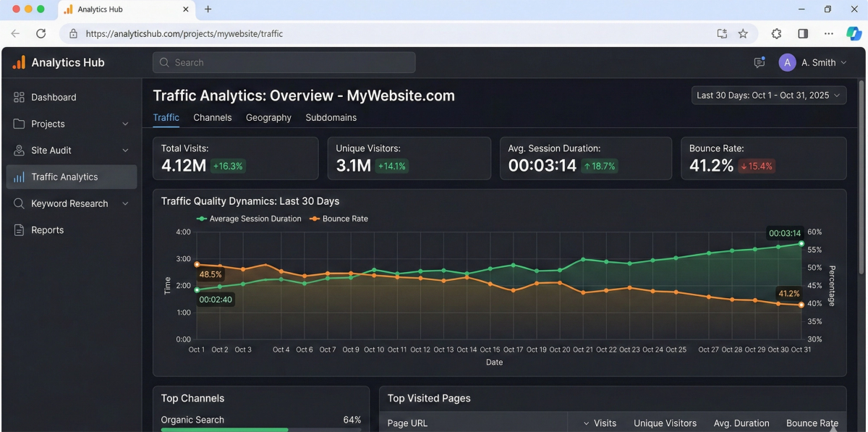The height and width of the screenshot is (432, 868).
Task: Open the A. Smith account dropdown arrow
Action: click(x=843, y=62)
